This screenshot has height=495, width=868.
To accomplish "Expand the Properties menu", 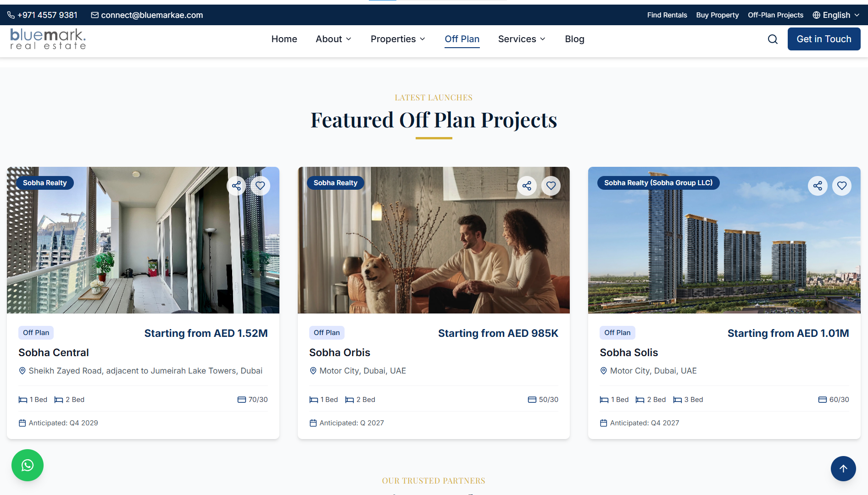I will point(398,39).
